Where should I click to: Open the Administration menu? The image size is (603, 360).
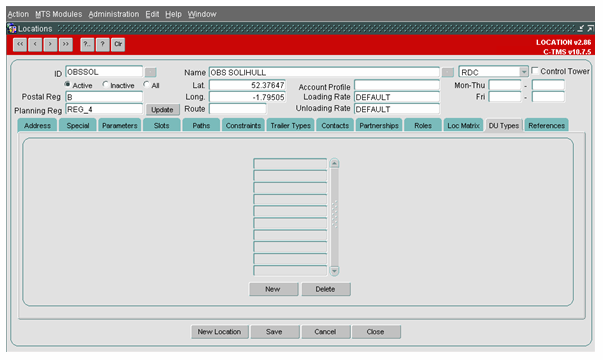click(x=114, y=14)
